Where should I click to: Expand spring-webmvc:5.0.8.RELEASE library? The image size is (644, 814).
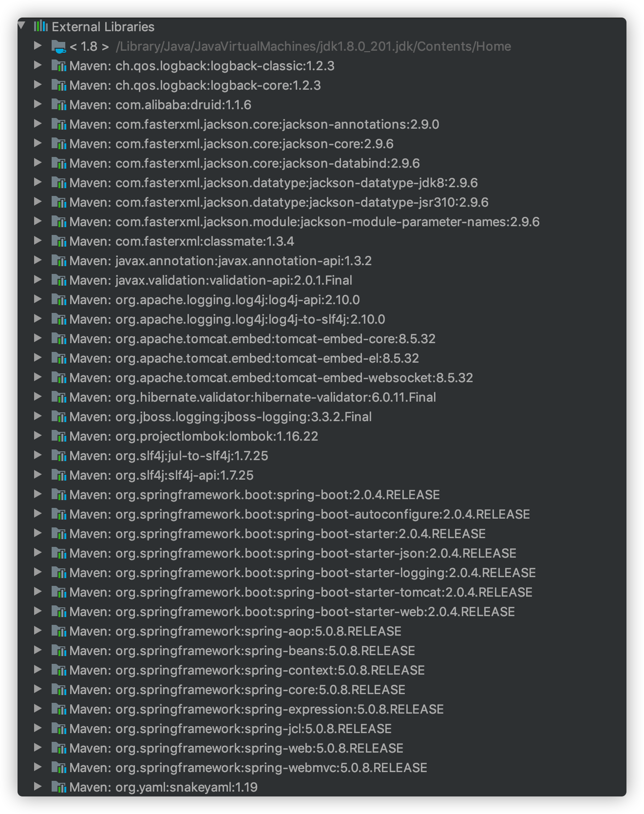pyautogui.click(x=38, y=767)
